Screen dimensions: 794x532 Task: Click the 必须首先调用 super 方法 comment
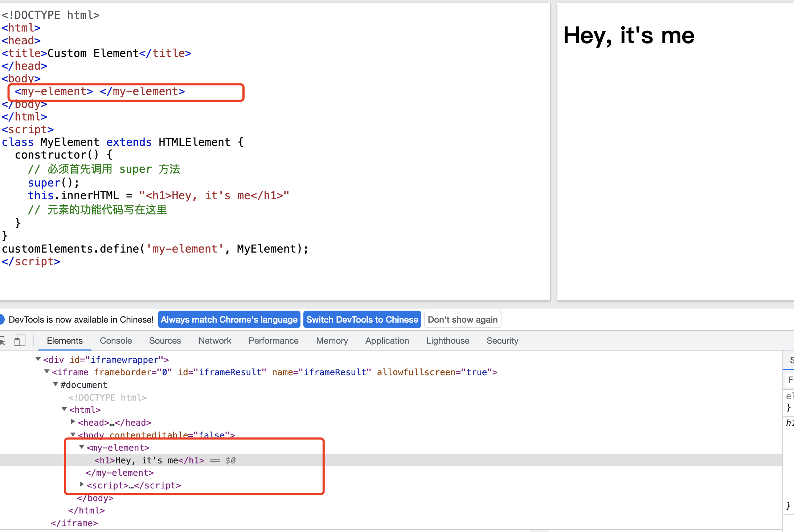click(104, 169)
